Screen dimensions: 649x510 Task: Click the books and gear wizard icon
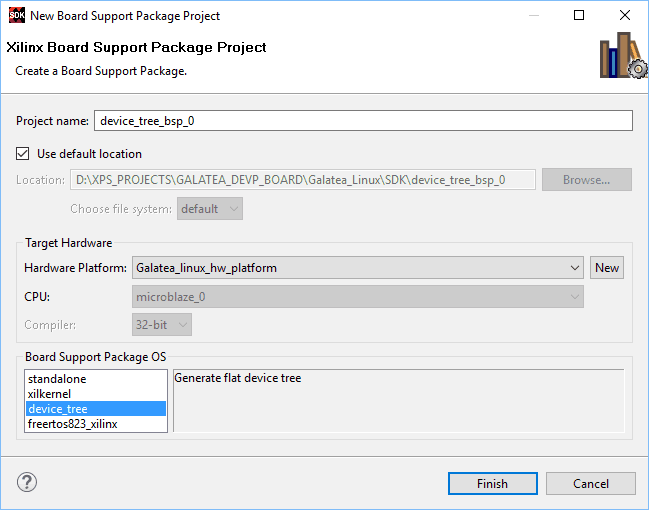tap(622, 56)
